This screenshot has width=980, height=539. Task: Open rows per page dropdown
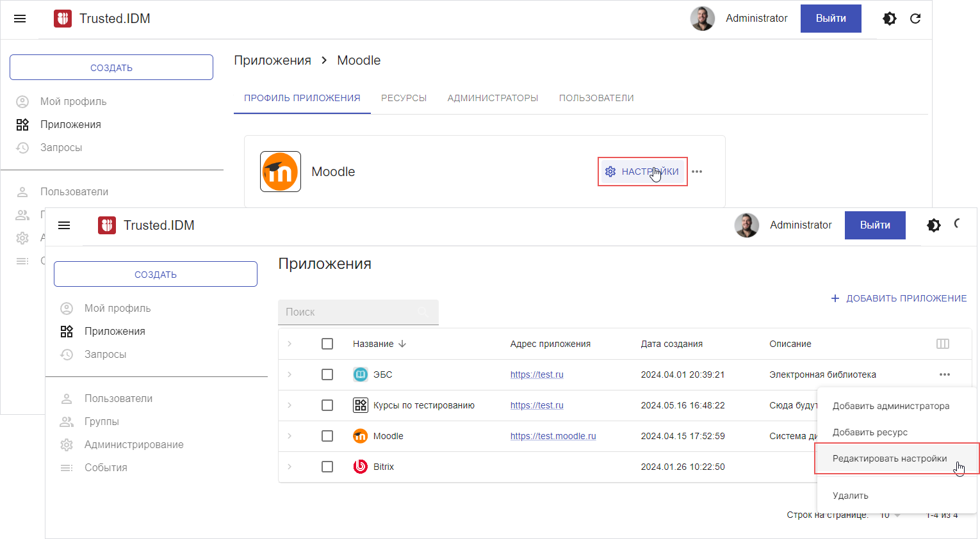tap(890, 515)
